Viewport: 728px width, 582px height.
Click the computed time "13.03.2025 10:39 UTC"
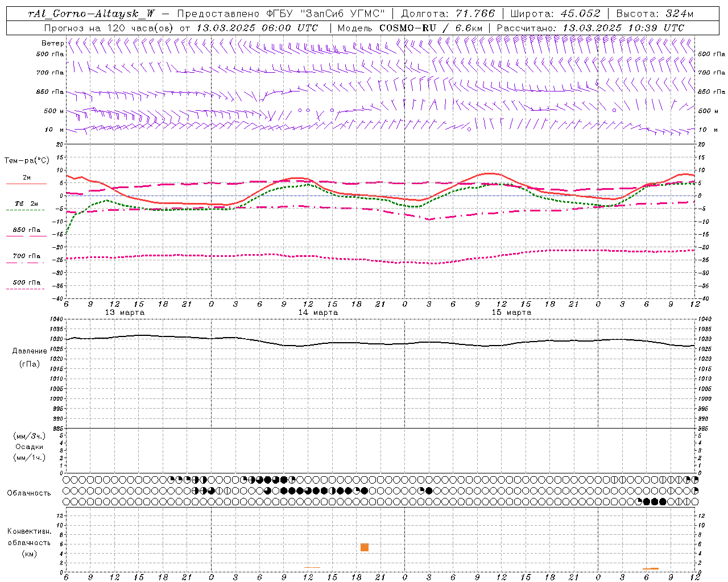[623, 28]
